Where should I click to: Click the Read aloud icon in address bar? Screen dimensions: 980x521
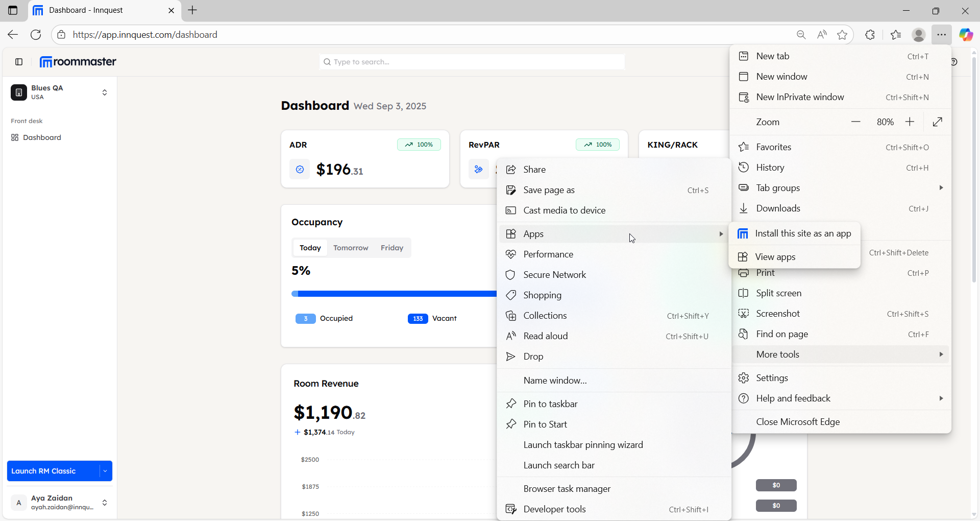coord(822,35)
